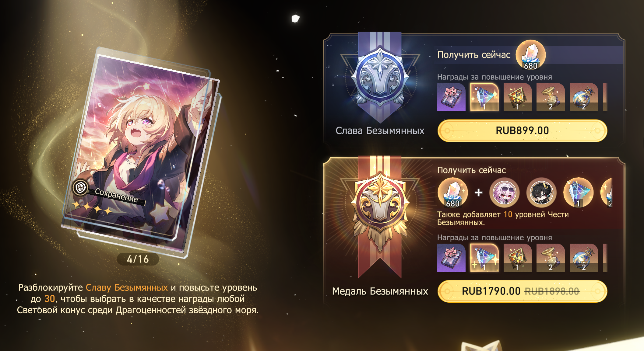This screenshot has width=644, height=351.
Task: Click the 4/16 card counter indicator
Action: (138, 259)
